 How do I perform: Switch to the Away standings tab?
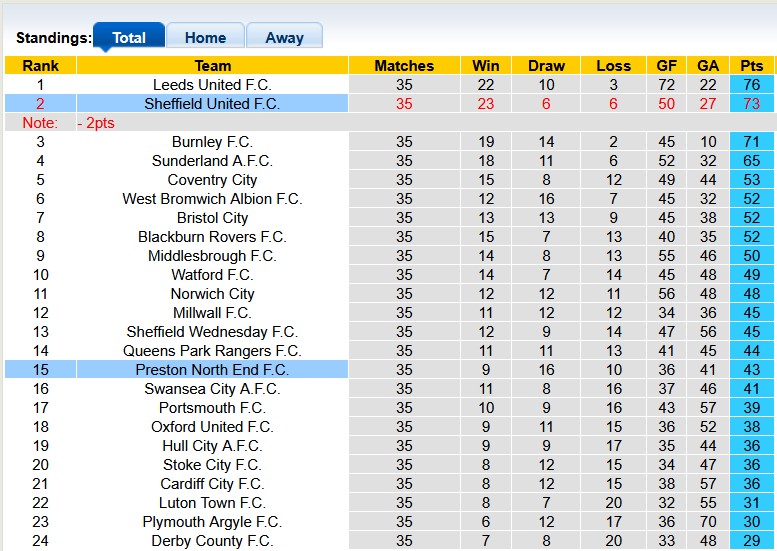coord(284,37)
